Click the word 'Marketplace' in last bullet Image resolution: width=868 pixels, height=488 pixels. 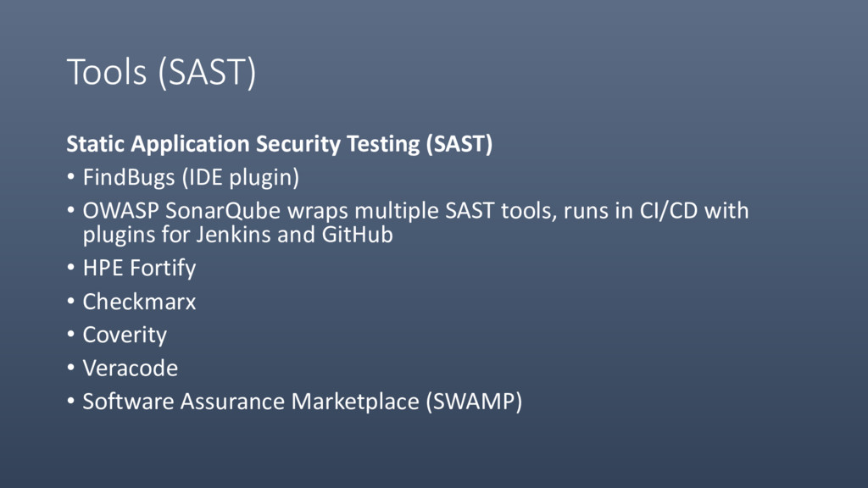355,402
